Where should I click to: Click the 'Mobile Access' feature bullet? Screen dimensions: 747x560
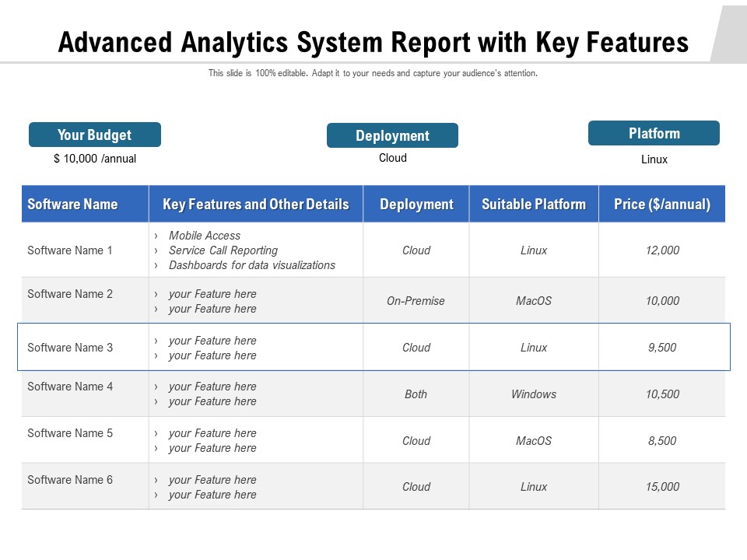[x=205, y=236]
